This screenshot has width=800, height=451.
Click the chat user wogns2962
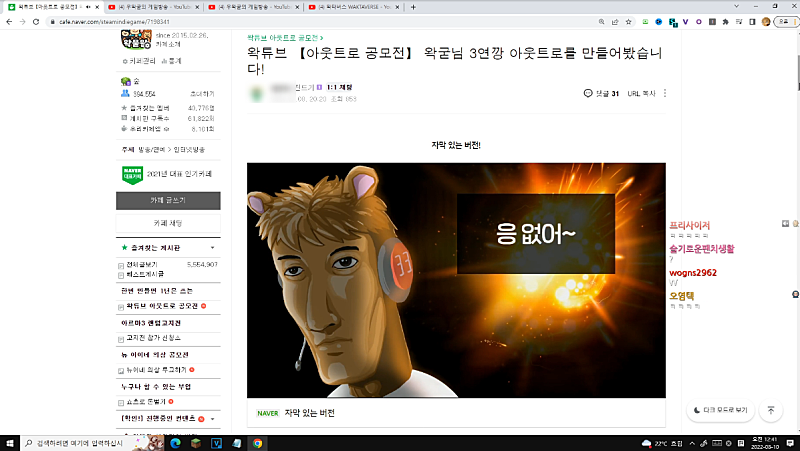coord(693,272)
